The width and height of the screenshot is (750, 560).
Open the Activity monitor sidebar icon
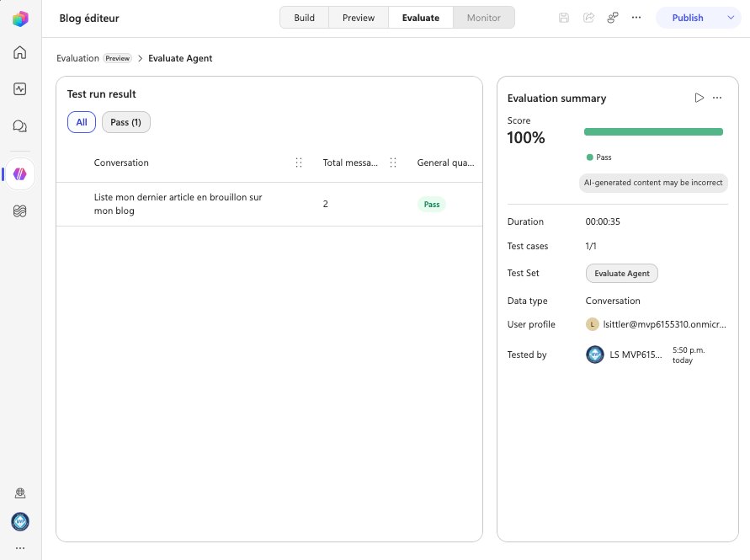pyautogui.click(x=19, y=89)
